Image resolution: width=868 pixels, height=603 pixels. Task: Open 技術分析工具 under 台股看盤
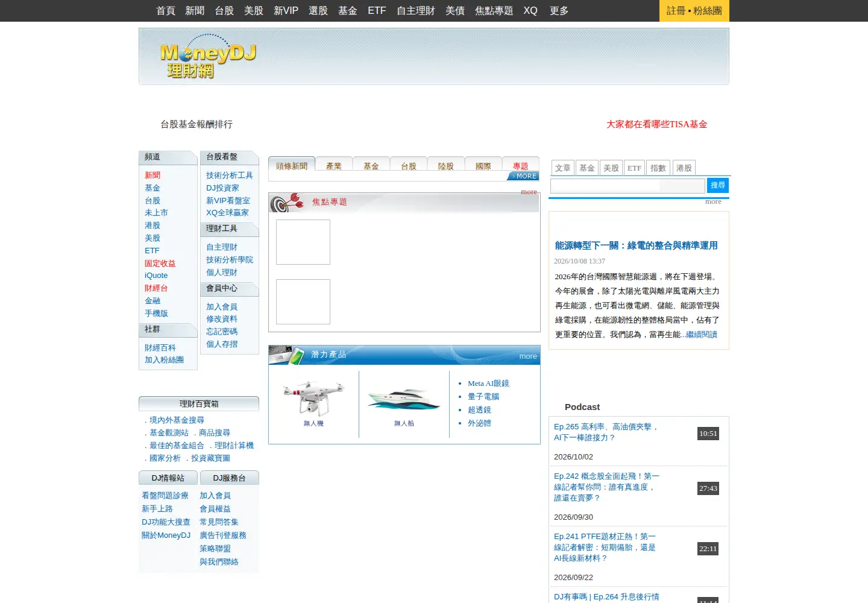(x=230, y=175)
